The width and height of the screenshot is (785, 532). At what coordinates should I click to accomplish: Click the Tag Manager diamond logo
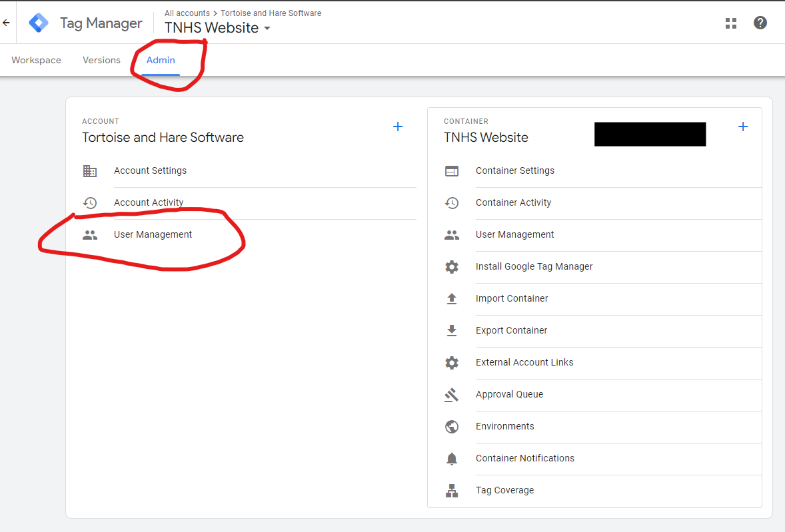[38, 22]
